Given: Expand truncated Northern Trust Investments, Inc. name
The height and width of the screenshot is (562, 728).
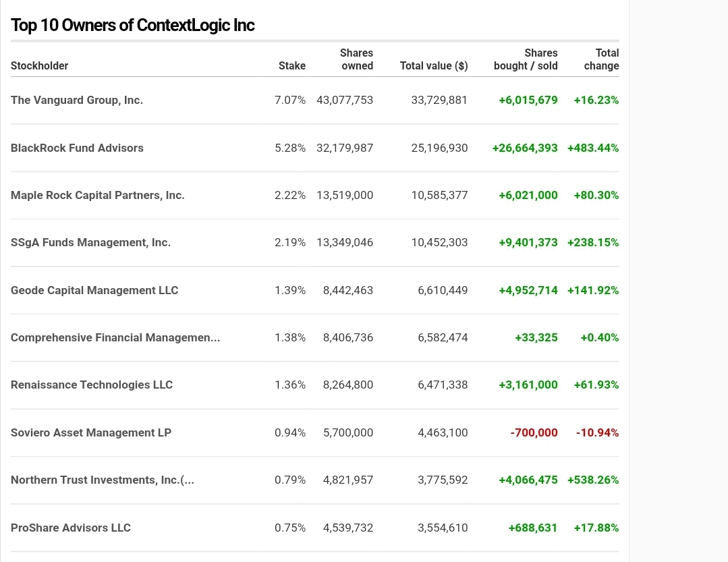Looking at the screenshot, I should [x=102, y=480].
